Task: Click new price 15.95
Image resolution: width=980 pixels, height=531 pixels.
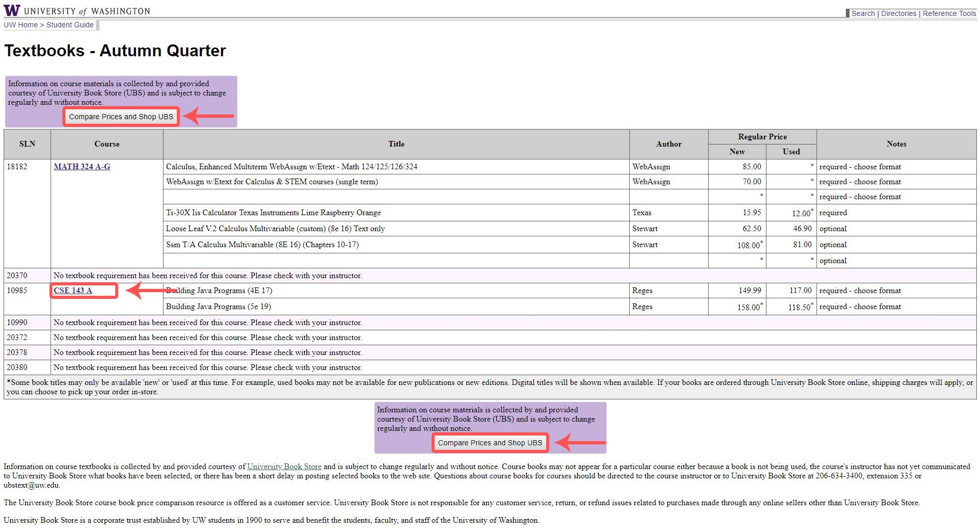Action: [x=752, y=213]
